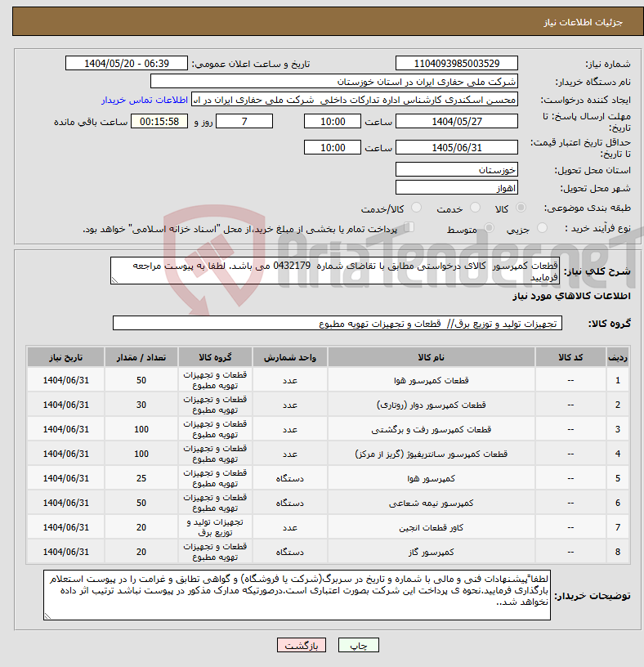The height and width of the screenshot is (667, 644).
Task: Click the page heading جزئیات اطلاعات نیاز
Action: [x=583, y=23]
